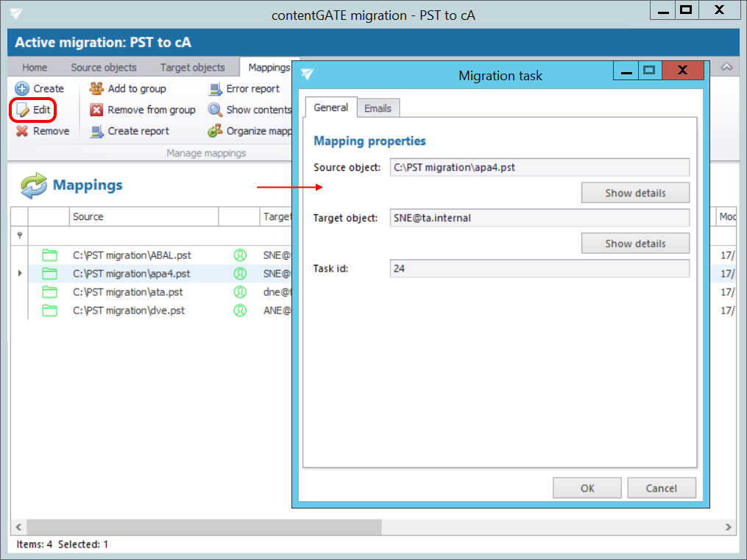747x560 pixels.
Task: Click Show details under Target object
Action: tap(635, 244)
